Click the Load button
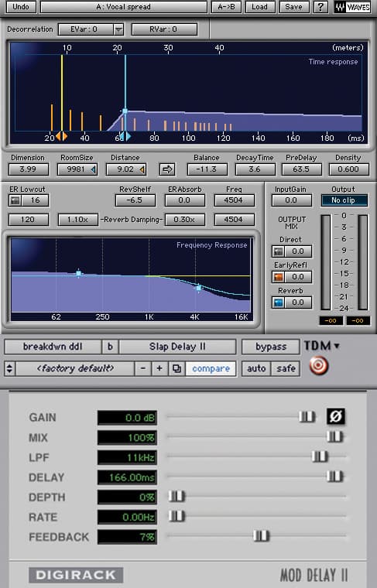 coord(259,7)
